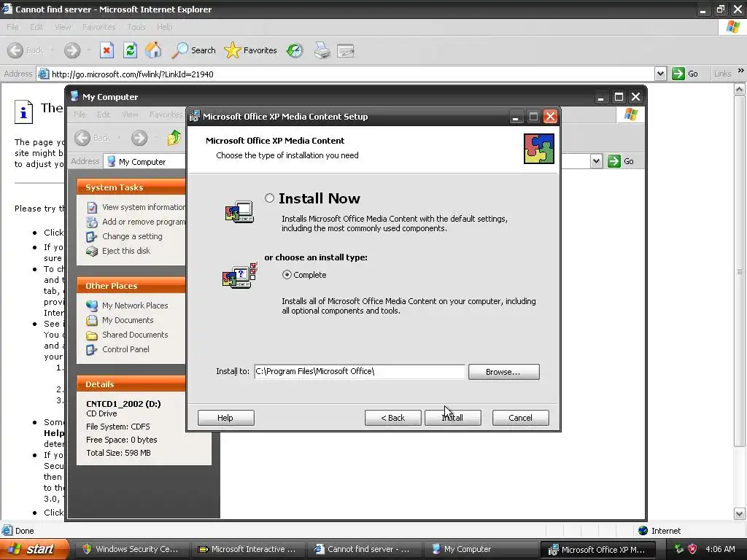Switch to Windows Security Center taskbar item
The width and height of the screenshot is (747, 560).
131,549
